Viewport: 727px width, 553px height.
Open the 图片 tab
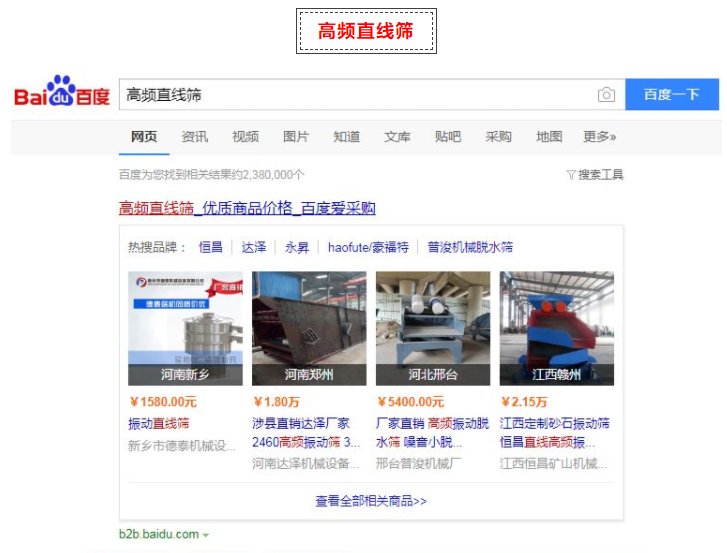tap(296, 137)
